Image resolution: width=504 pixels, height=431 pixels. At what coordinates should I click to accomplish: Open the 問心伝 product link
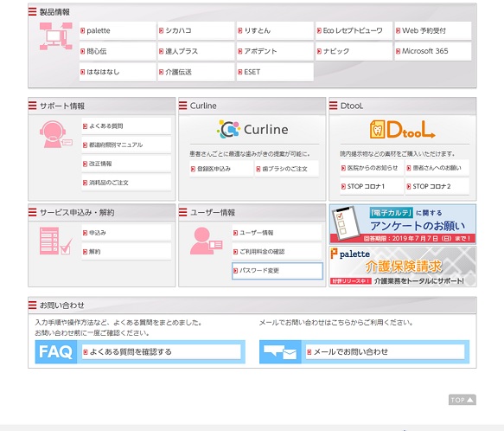click(x=118, y=51)
